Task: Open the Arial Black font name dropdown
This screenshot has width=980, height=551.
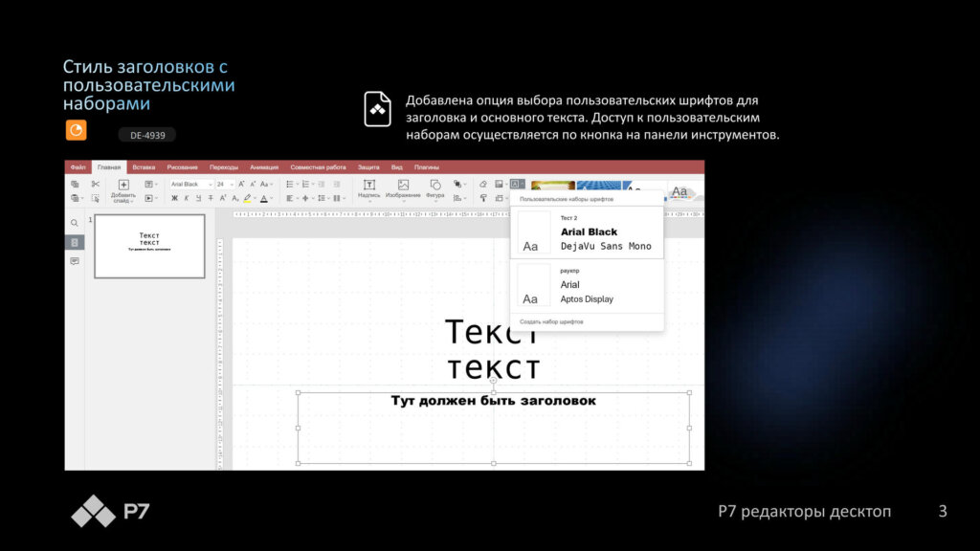Action: [x=191, y=184]
